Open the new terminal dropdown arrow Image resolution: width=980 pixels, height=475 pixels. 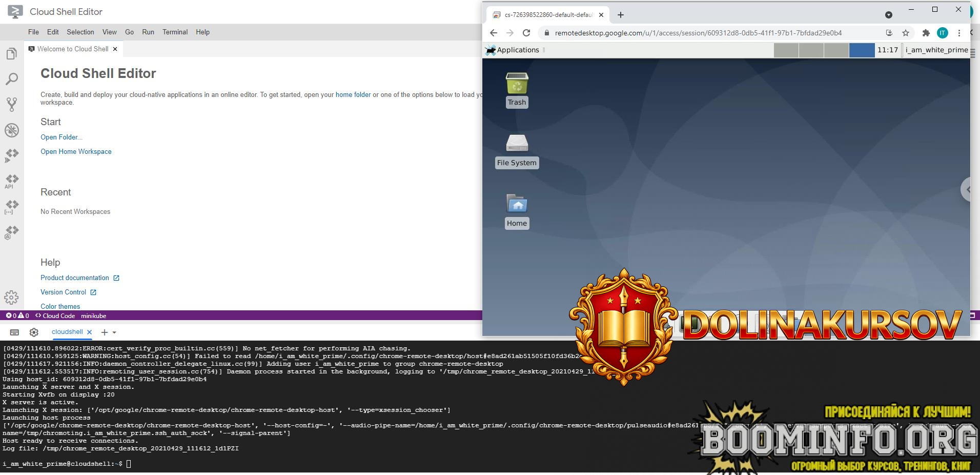coord(115,332)
